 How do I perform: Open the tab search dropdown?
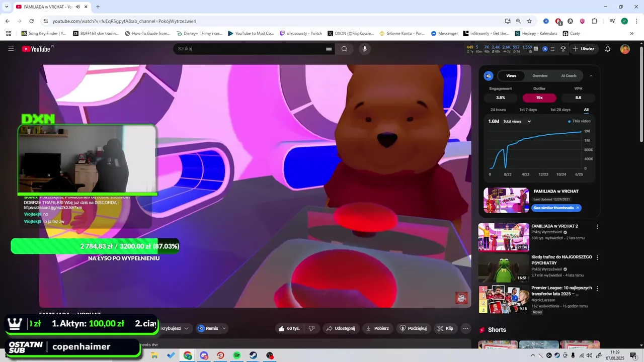(7, 7)
